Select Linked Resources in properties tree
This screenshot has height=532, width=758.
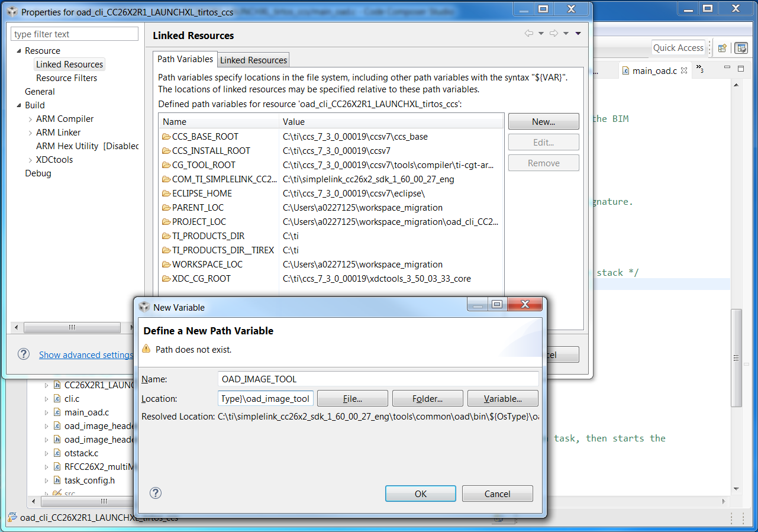tap(69, 65)
